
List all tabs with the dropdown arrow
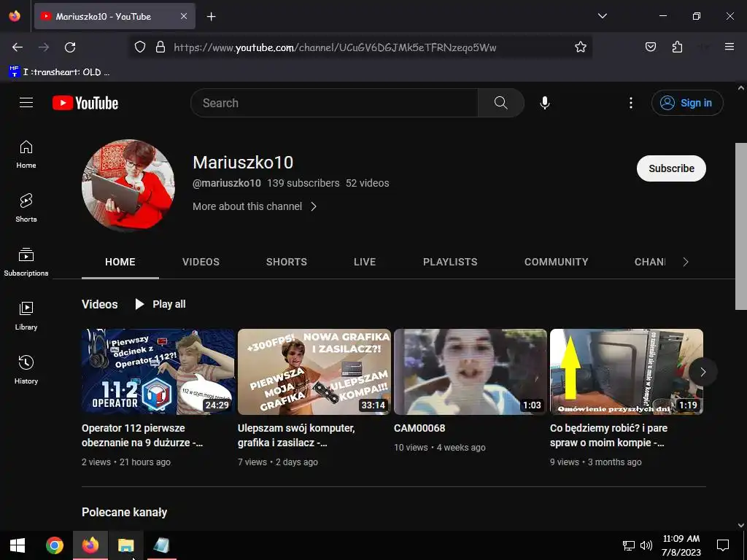point(602,16)
